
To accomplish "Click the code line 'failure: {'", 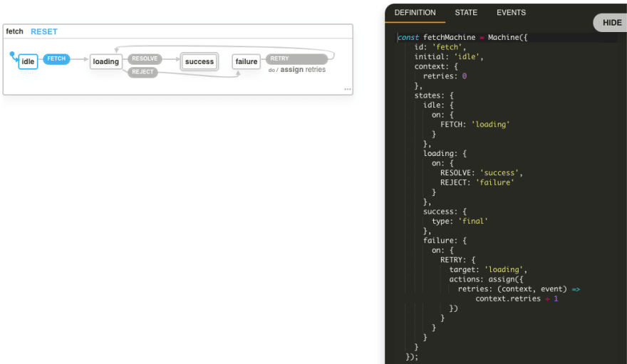I will 445,241.
